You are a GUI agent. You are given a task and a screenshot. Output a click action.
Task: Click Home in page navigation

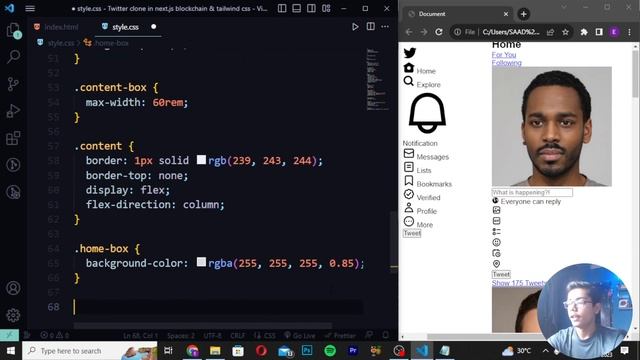coord(426,71)
